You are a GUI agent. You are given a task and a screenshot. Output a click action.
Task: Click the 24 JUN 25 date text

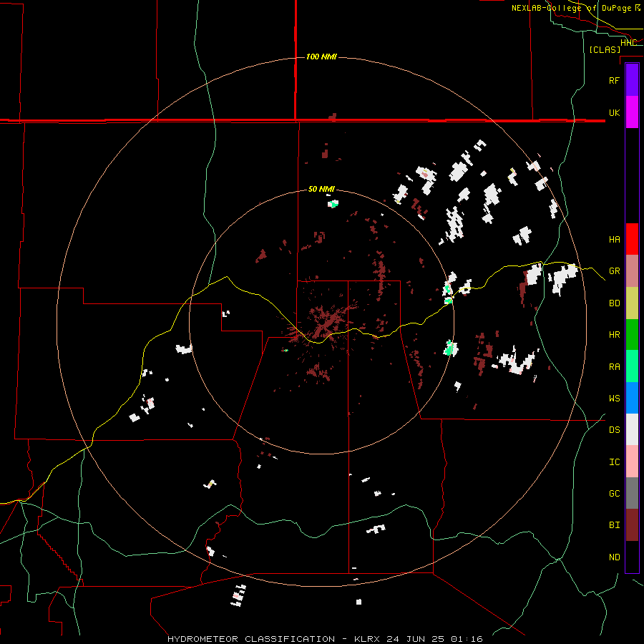click(416, 639)
